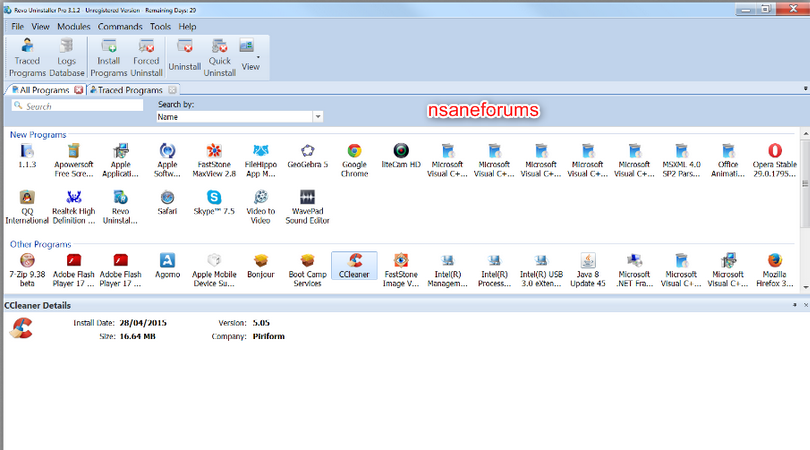Select WavePad Sound Editor icon
Screen dimensions: 810x450
(307, 207)
